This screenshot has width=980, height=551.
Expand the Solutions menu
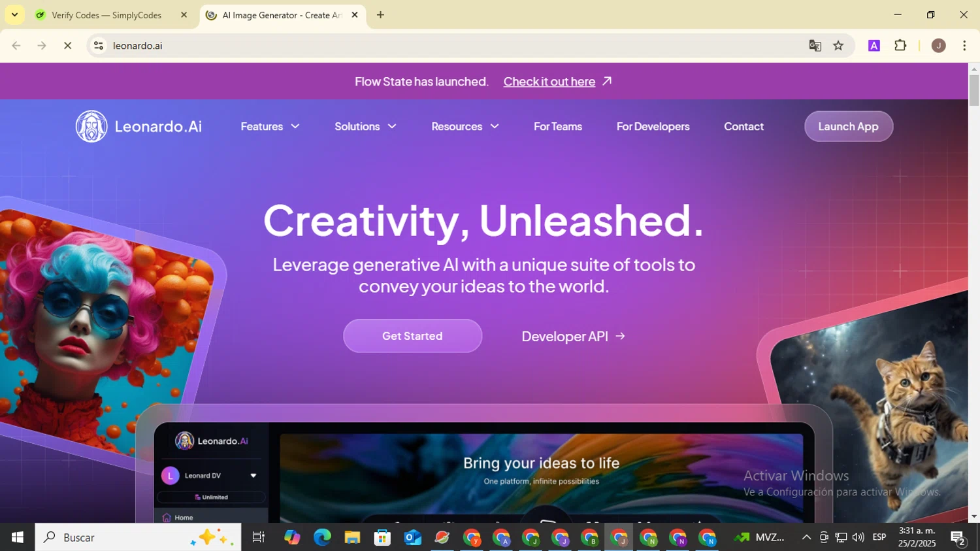point(365,127)
